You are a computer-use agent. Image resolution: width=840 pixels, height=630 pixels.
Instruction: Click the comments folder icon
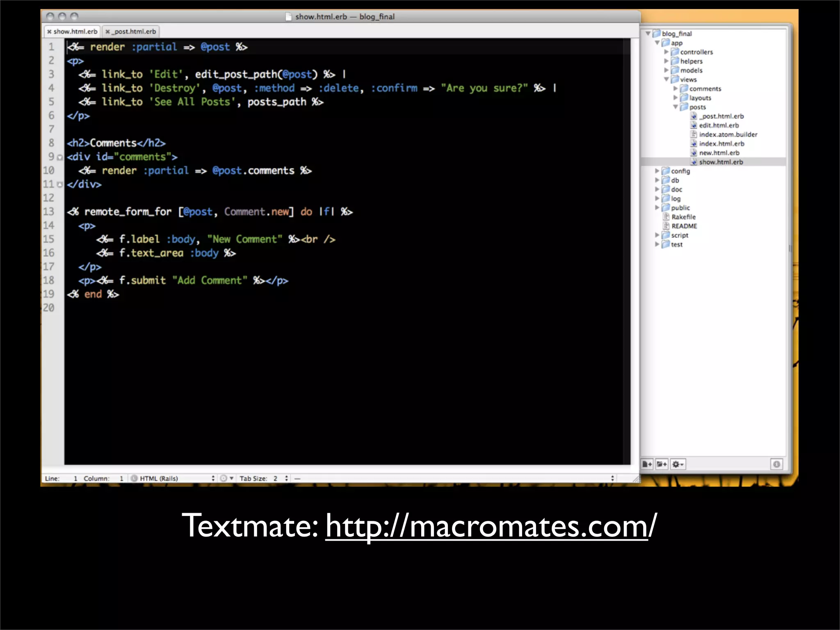click(x=684, y=88)
